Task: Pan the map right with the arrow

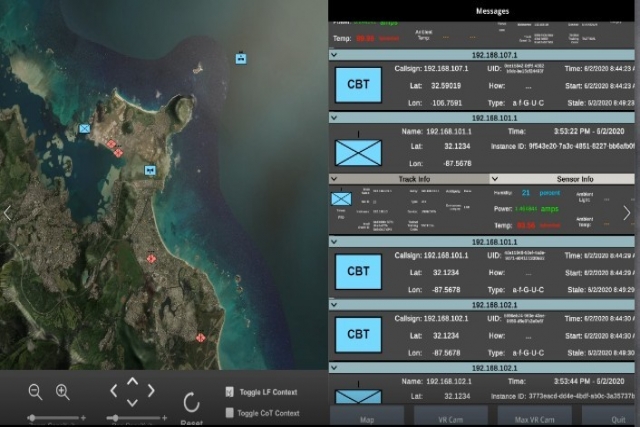Action: [151, 391]
